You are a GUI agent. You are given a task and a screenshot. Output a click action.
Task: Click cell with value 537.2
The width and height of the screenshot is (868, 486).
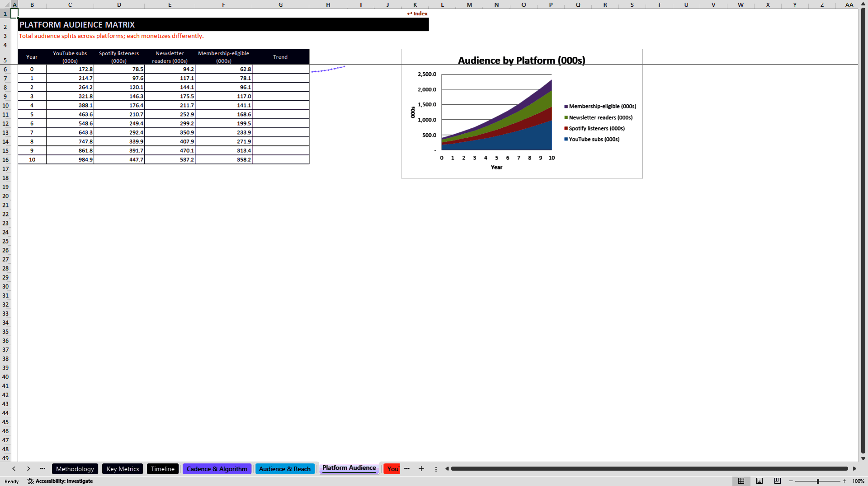point(170,159)
